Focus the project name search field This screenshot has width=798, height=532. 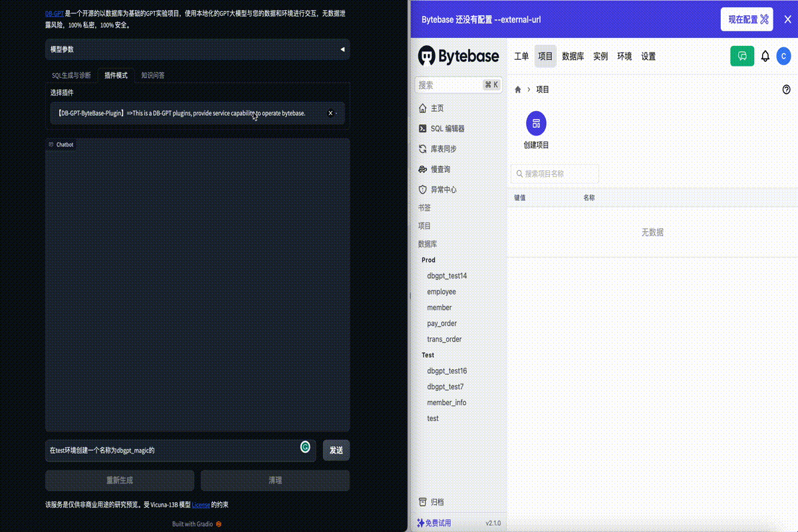pyautogui.click(x=555, y=174)
